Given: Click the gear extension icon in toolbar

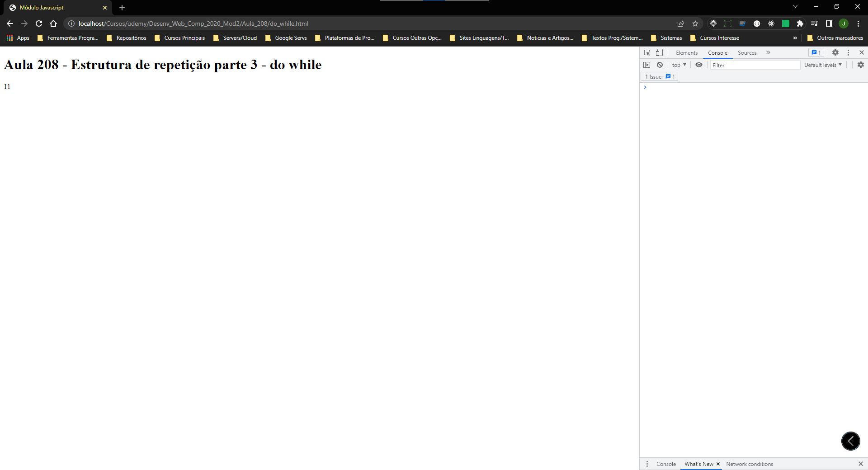Looking at the screenshot, I should coord(713,23).
